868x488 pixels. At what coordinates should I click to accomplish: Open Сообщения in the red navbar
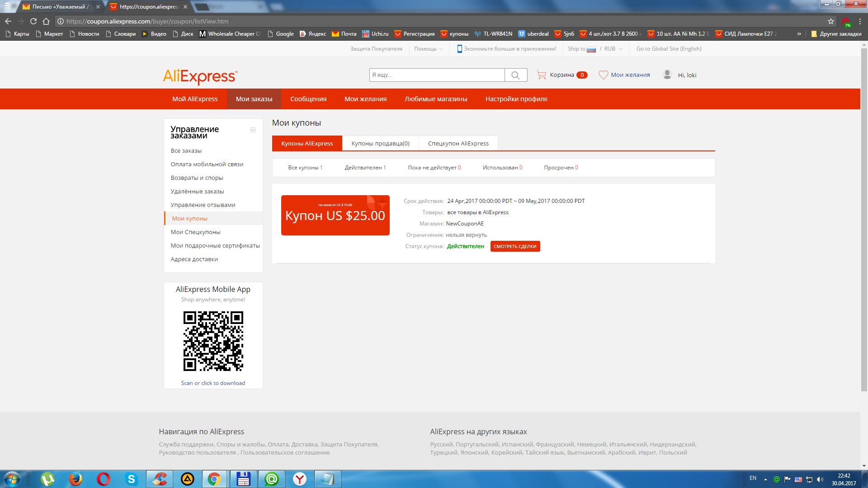click(x=308, y=99)
